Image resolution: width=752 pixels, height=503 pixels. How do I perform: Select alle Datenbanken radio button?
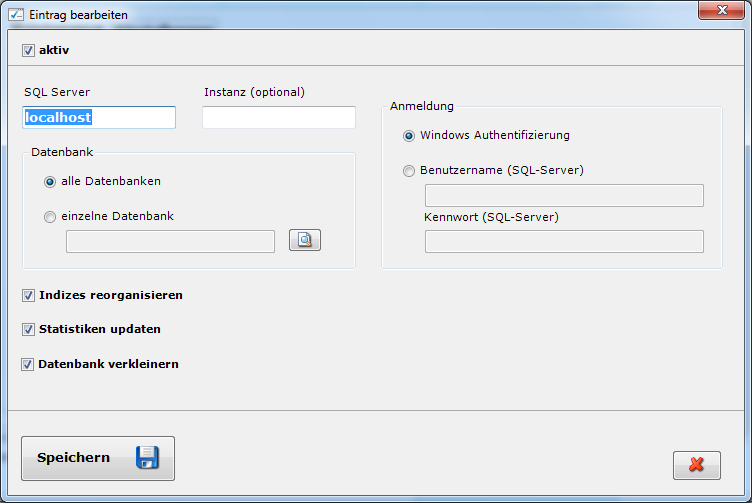coord(50,182)
